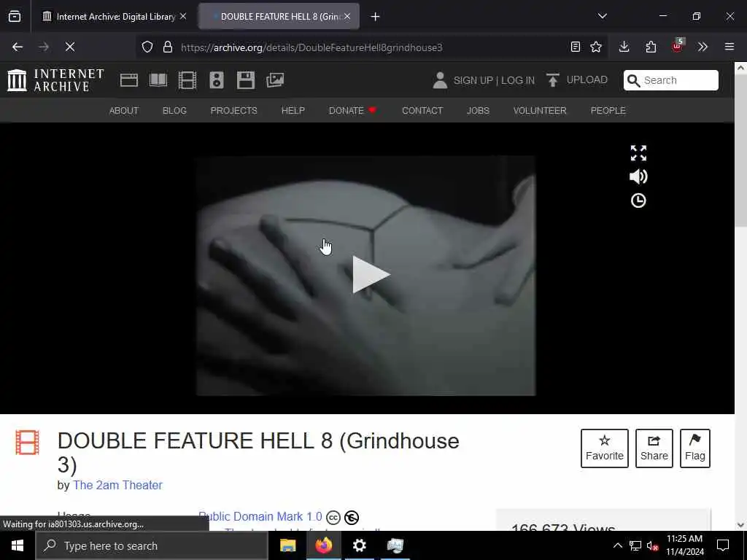Open the Software floppy disk icon

245,80
